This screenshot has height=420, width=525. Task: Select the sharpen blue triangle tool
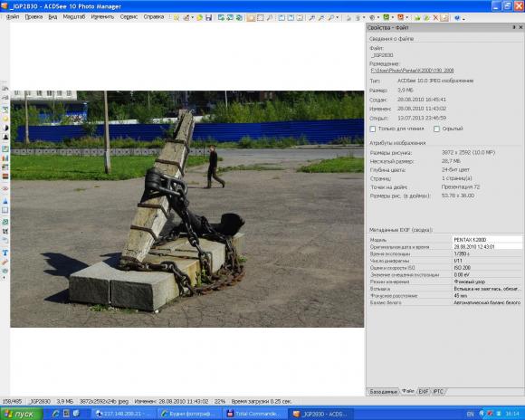5,201
